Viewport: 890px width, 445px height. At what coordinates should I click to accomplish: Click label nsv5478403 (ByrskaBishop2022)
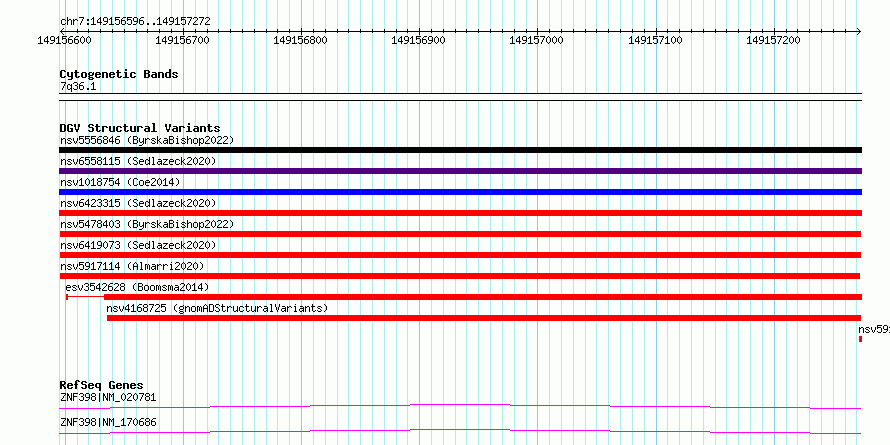(147, 224)
